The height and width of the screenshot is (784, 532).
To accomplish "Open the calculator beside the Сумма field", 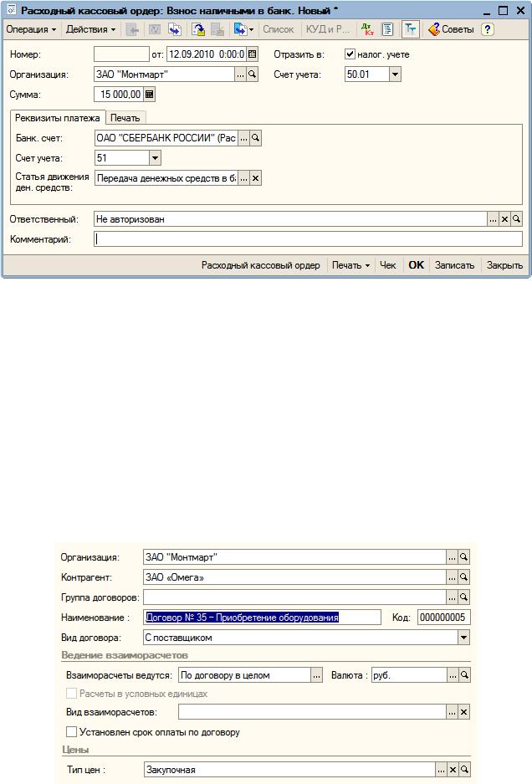I will (150, 94).
